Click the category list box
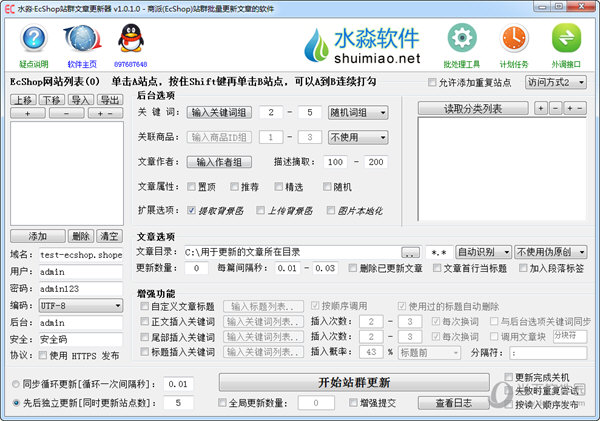Screen dimensions: 600x421 click(x=502, y=169)
